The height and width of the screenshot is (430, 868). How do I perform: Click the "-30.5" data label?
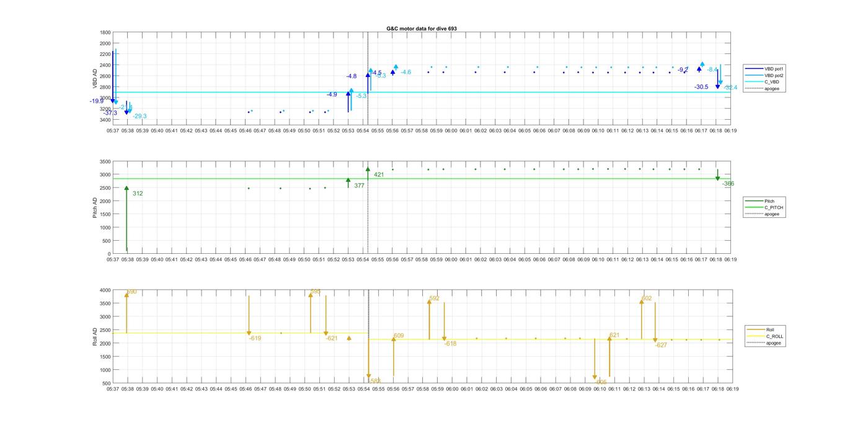[x=701, y=87]
